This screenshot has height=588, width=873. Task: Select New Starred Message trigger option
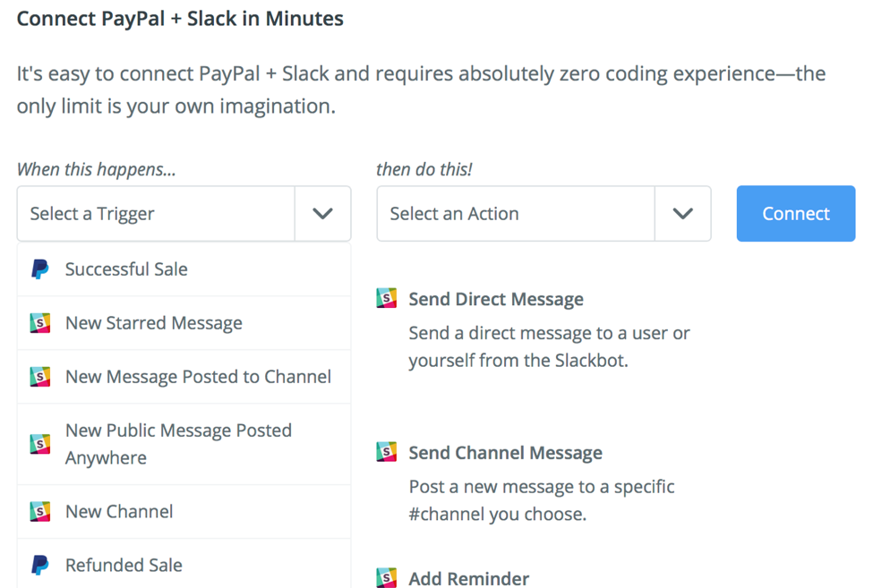point(154,323)
